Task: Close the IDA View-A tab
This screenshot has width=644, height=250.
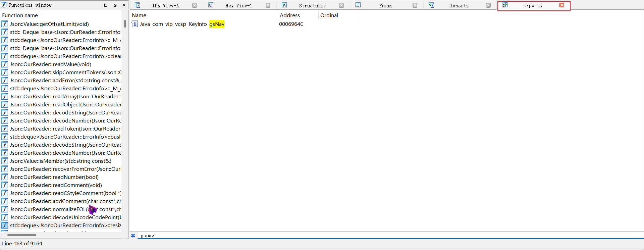Action: pos(195,5)
